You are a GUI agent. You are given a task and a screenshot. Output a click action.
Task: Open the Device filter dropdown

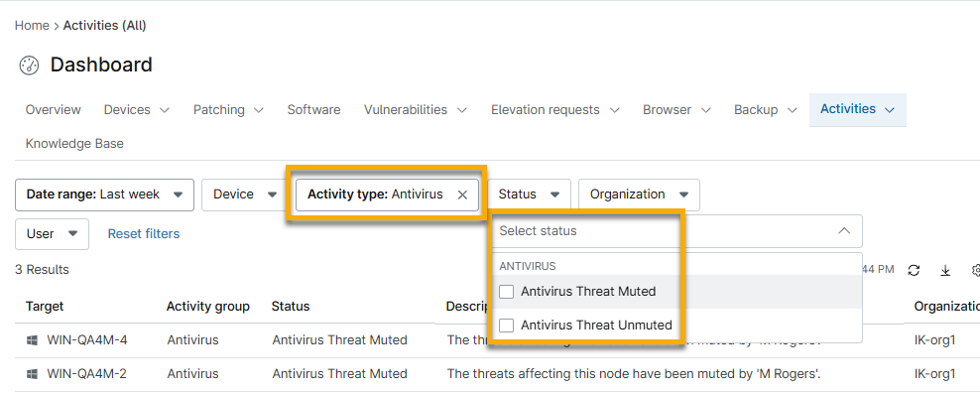point(244,195)
